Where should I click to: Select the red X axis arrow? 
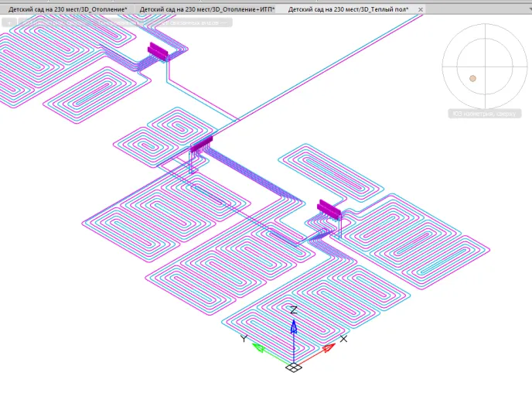327,349
